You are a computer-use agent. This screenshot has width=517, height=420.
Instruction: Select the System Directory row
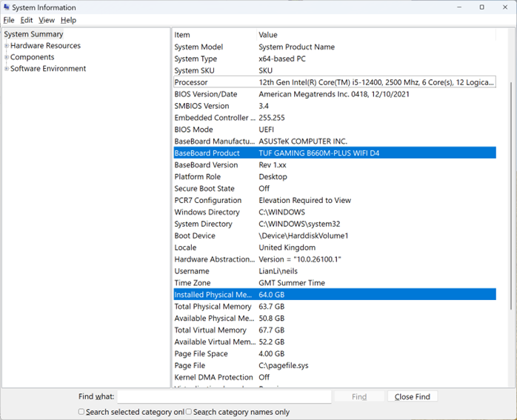(x=335, y=224)
